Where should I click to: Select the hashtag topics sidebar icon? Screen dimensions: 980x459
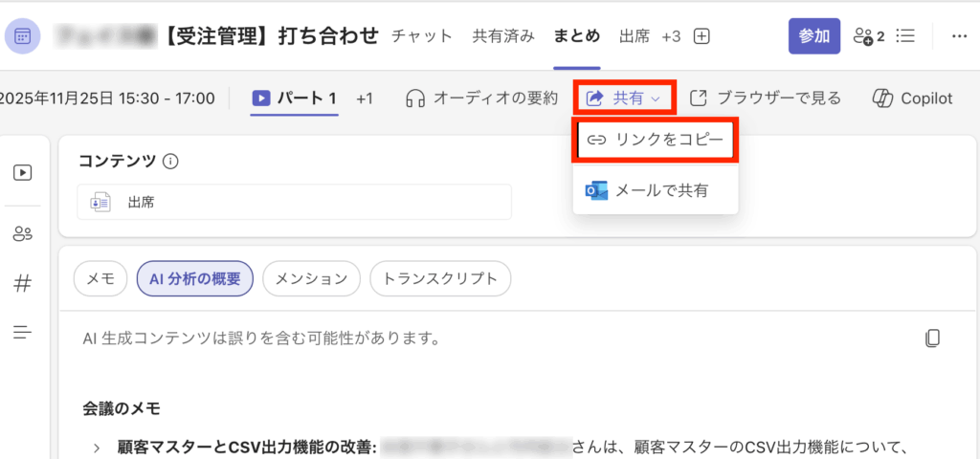23,283
